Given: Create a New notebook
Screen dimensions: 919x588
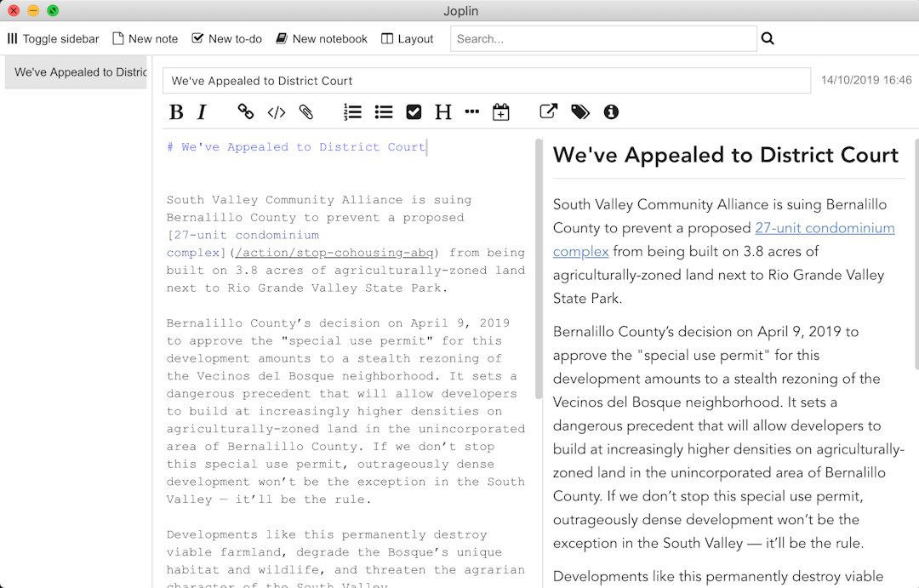Looking at the screenshot, I should point(322,38).
